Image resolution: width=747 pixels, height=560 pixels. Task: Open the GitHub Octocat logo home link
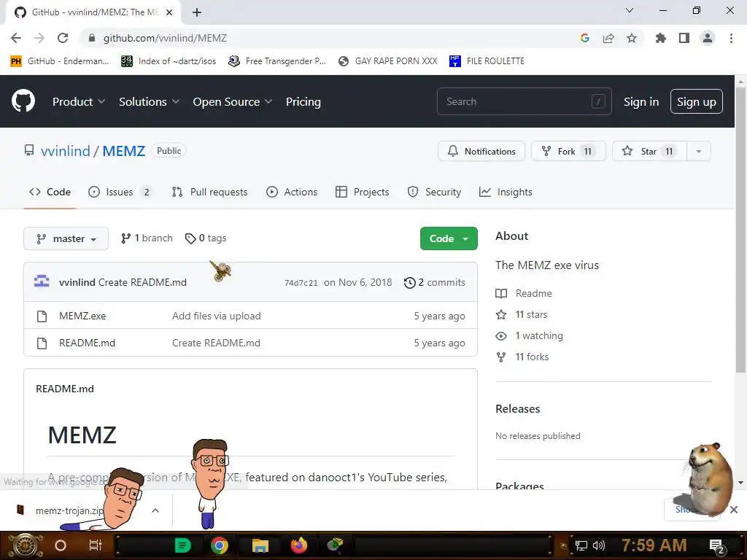point(23,101)
